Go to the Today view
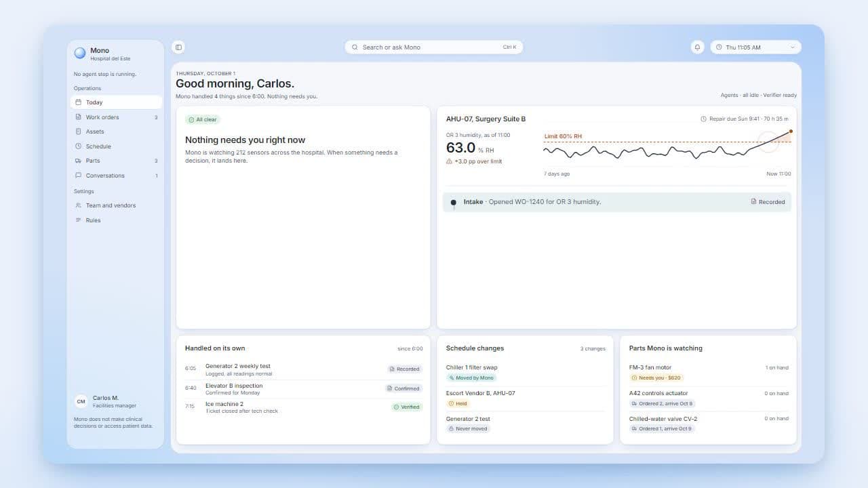The width and height of the screenshot is (868, 488). pyautogui.click(x=117, y=102)
